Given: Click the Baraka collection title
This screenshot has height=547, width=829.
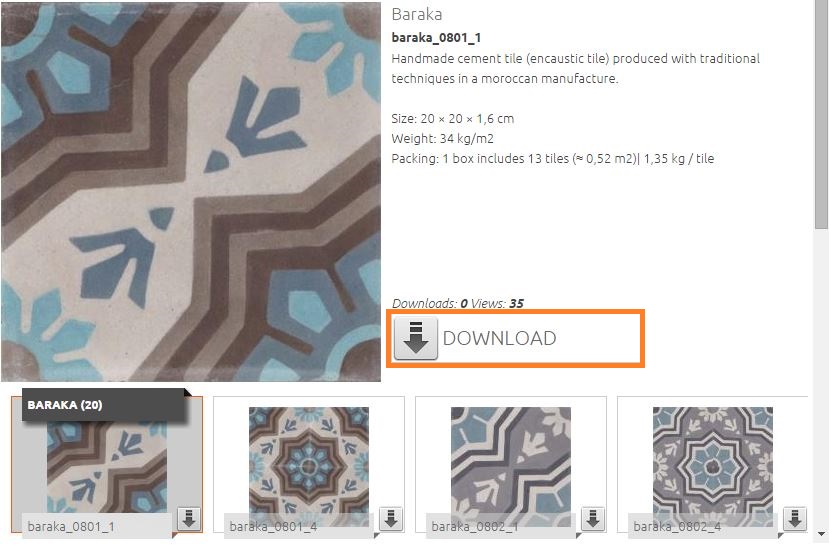Looking at the screenshot, I should point(417,14).
